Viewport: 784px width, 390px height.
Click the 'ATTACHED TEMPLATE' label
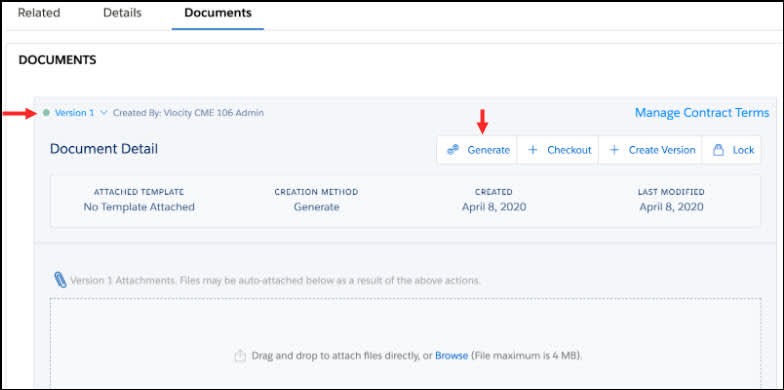pyautogui.click(x=139, y=192)
